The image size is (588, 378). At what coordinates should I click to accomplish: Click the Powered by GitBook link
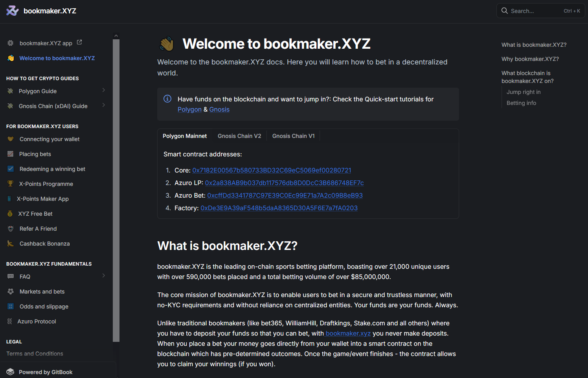(x=46, y=372)
